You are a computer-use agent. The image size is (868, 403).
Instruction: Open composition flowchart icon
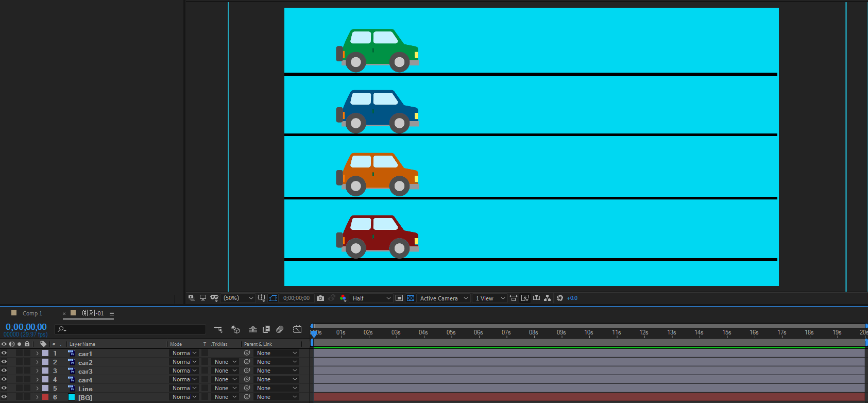547,298
